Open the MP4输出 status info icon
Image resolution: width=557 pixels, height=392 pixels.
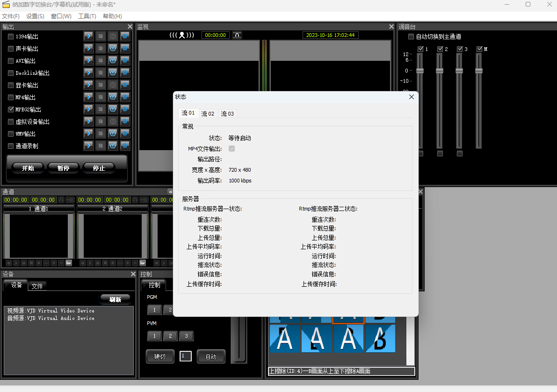point(113,97)
